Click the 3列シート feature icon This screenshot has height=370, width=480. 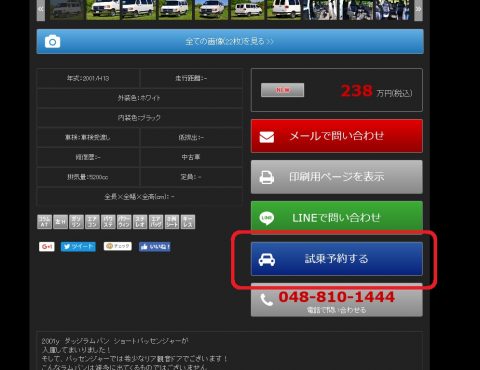pyautogui.click(x=172, y=222)
